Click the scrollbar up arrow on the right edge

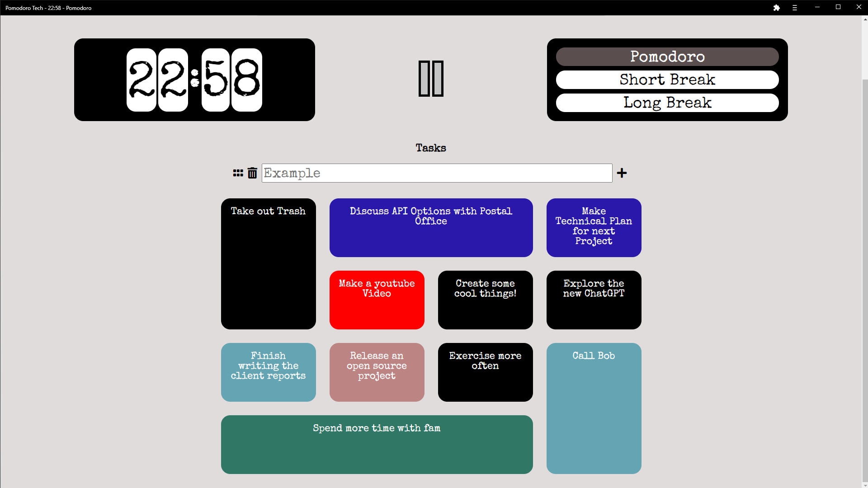click(864, 19)
